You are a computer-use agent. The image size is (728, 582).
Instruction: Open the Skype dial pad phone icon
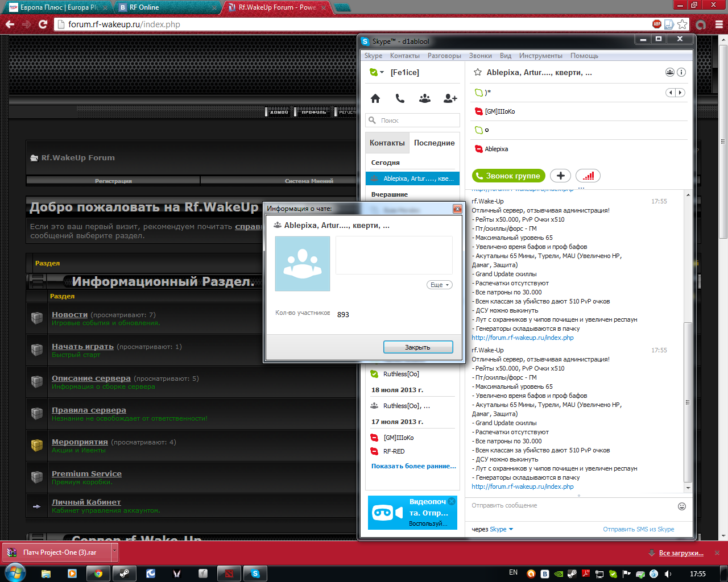pos(400,98)
